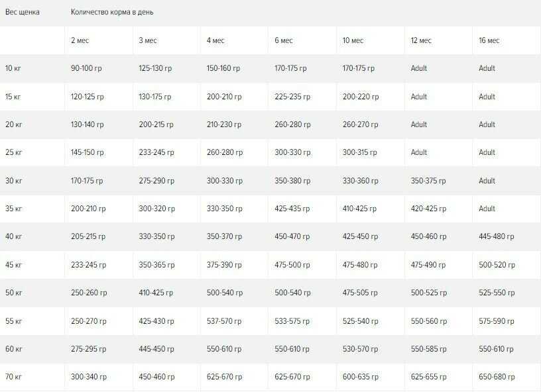Select the "145-150 гр" cell
The image size is (541, 392).
coord(88,152)
